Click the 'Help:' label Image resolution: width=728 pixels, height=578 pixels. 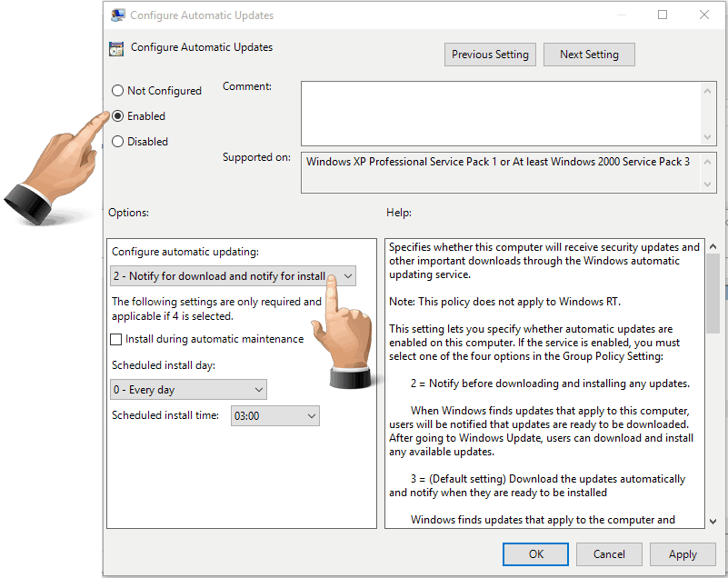pos(399,213)
